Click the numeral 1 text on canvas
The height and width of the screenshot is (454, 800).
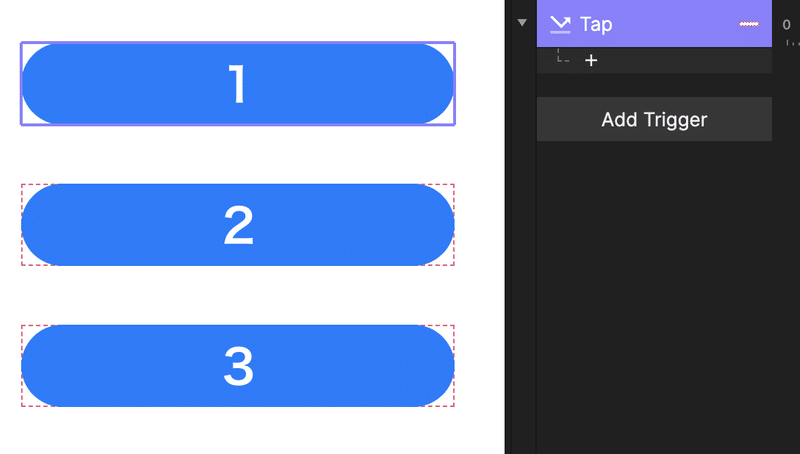pos(237,85)
